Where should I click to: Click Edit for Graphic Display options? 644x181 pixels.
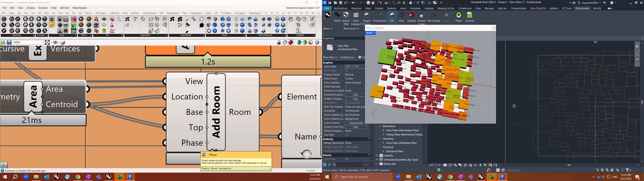pyautogui.click(x=356, y=99)
